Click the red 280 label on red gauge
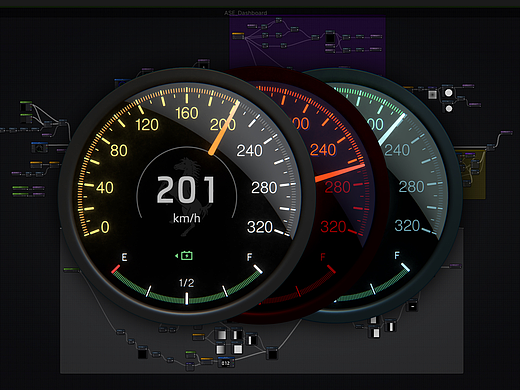Screen dimensions: 520x390 coord(337,187)
